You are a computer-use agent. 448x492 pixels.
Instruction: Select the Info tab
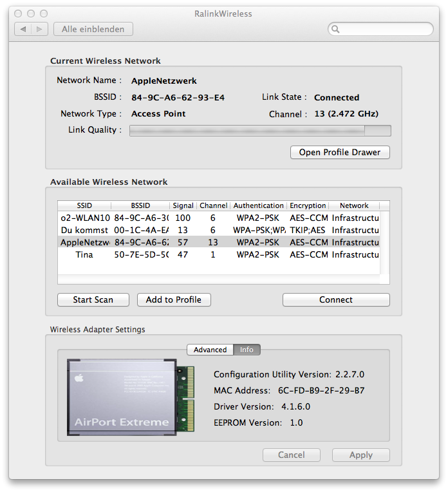point(247,350)
